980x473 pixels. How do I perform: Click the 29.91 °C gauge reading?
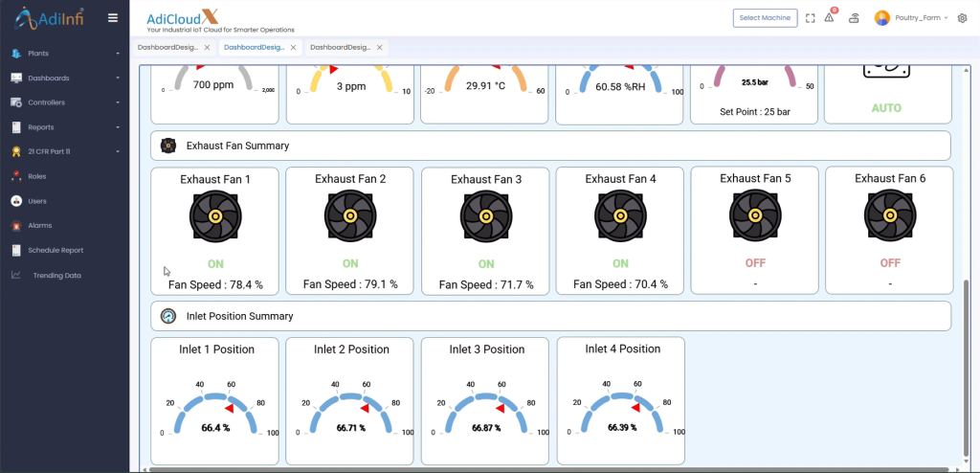coord(485,86)
